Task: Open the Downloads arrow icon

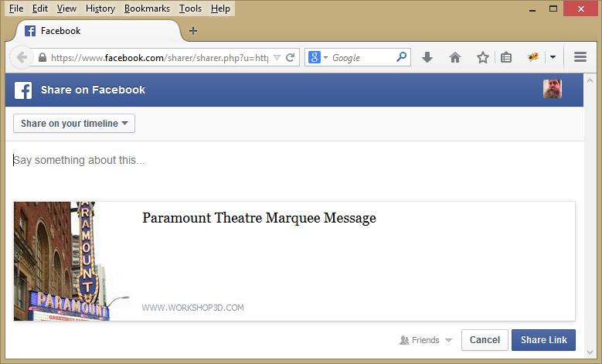Action: coord(427,57)
